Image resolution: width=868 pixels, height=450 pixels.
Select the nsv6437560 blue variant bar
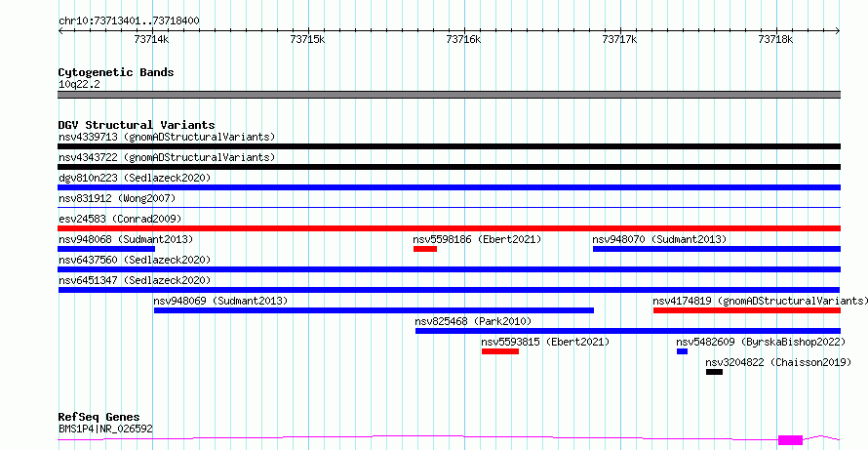pyautogui.click(x=449, y=269)
